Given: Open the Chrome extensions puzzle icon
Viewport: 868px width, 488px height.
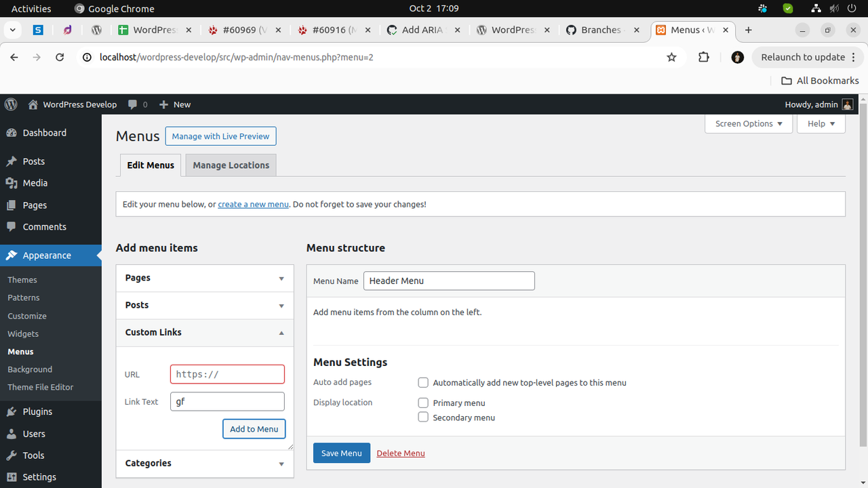Looking at the screenshot, I should pos(704,57).
